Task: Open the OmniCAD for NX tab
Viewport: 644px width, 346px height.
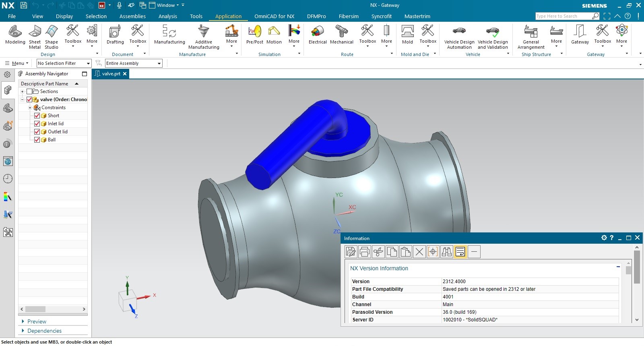Action: pyautogui.click(x=275, y=16)
